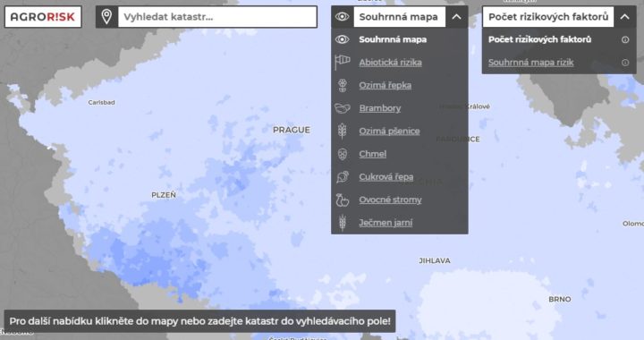Collapse the Počet rizikových faktorů dropdown chevron
Image resolution: width=644 pixels, height=340 pixels.
click(624, 17)
